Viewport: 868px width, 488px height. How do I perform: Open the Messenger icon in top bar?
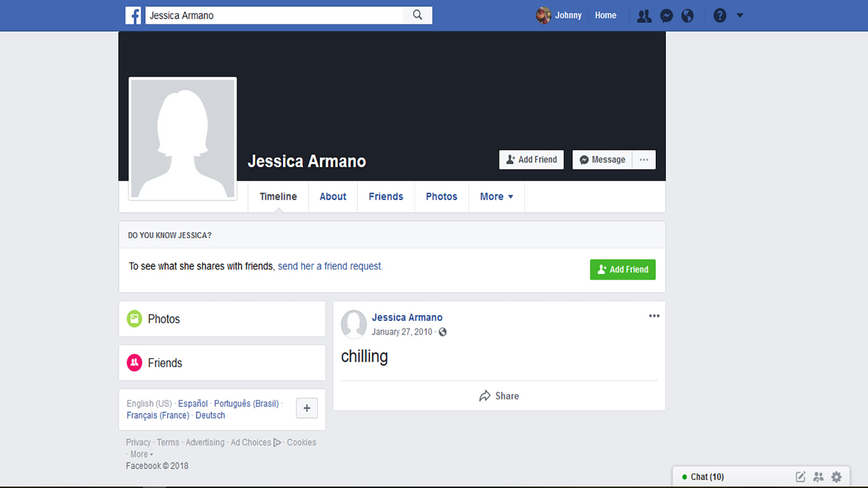point(667,16)
